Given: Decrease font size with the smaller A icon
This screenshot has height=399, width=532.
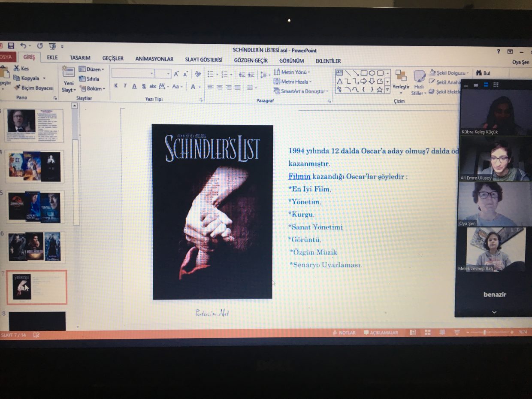Looking at the screenshot, I should (x=185, y=74).
